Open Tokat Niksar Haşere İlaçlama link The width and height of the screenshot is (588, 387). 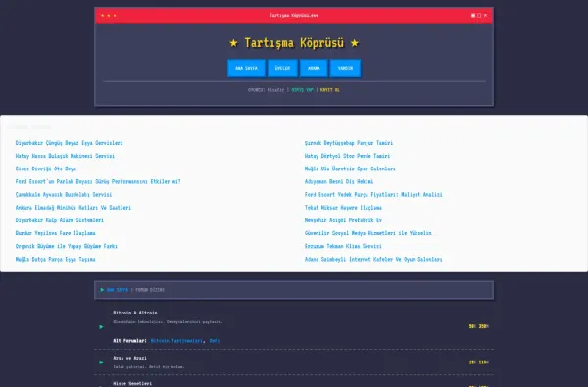[x=343, y=208]
